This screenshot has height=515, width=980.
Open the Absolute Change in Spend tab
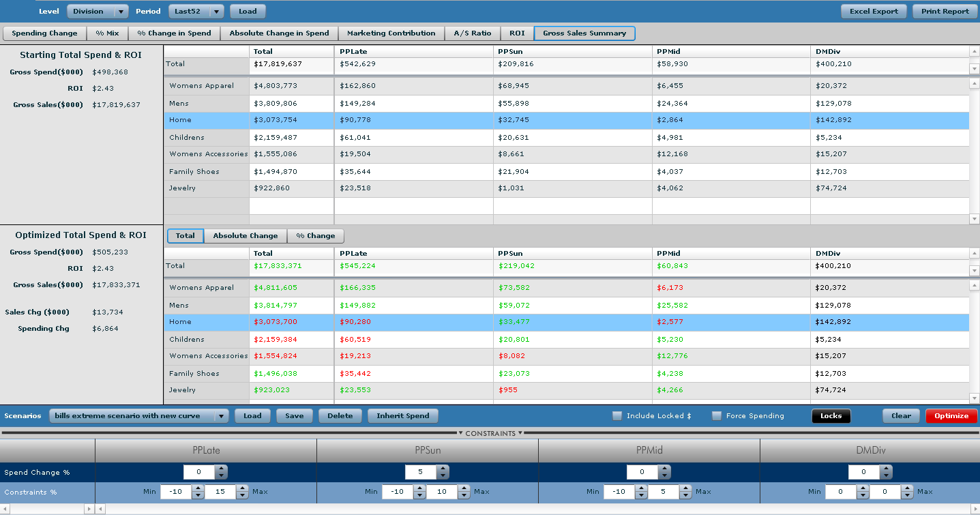(x=279, y=33)
